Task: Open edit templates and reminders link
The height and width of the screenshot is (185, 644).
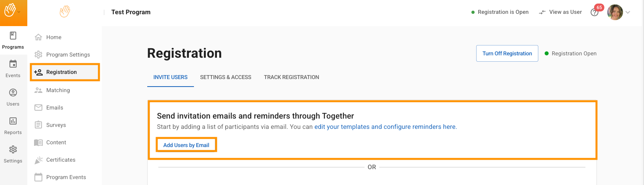Action: point(385,127)
